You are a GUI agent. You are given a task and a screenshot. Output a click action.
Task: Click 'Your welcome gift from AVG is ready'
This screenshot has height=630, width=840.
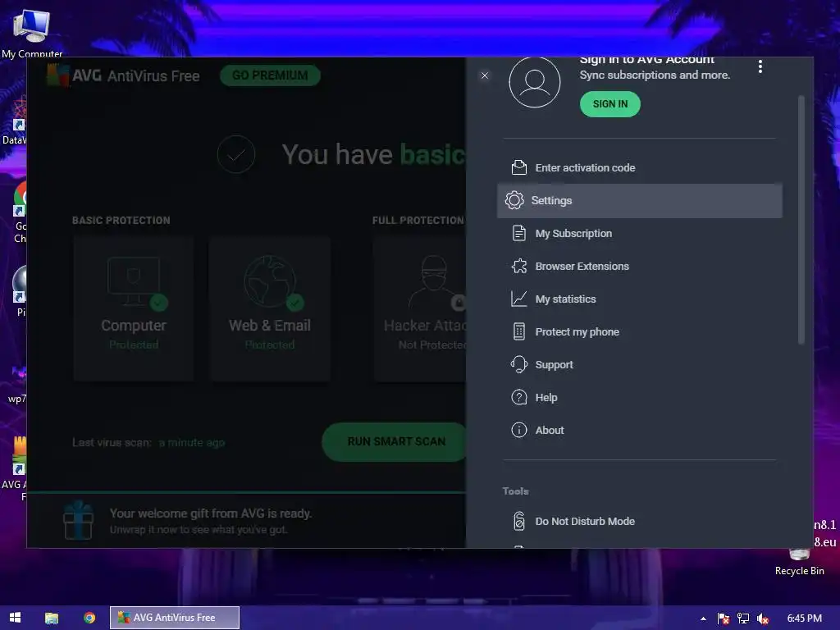pos(211,514)
